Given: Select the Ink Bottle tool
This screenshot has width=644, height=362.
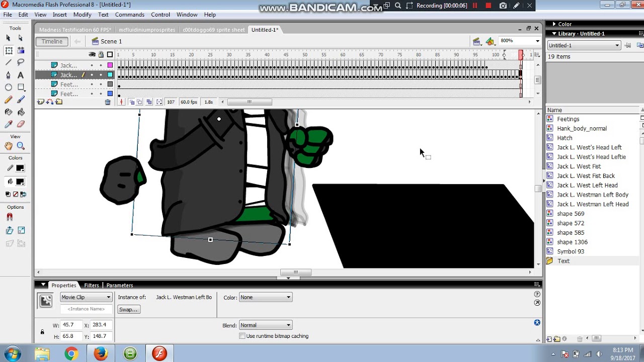Looking at the screenshot, I should click(9, 112).
